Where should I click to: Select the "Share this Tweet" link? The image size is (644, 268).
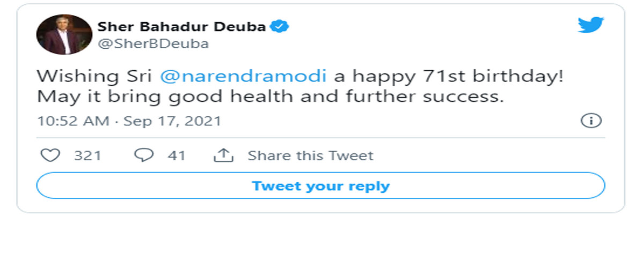(310, 156)
